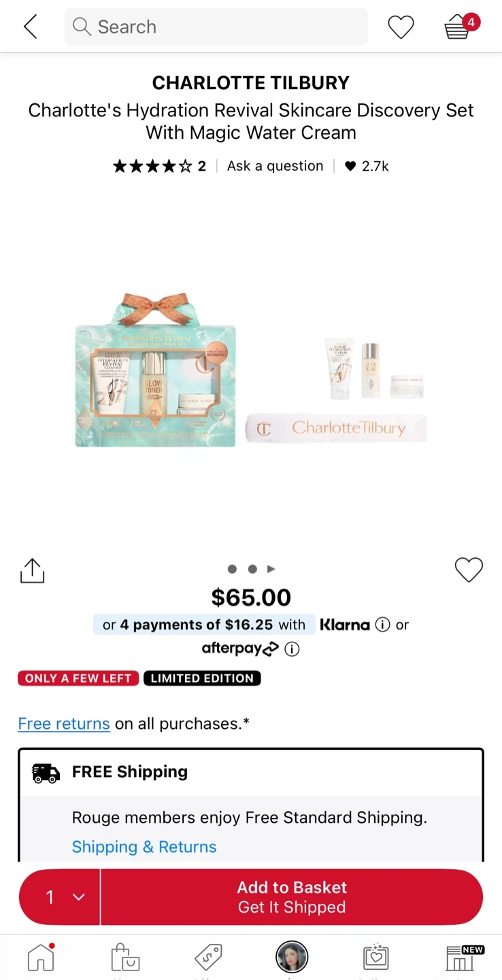
Task: Open the Offers tag icon tab
Action: (x=208, y=958)
